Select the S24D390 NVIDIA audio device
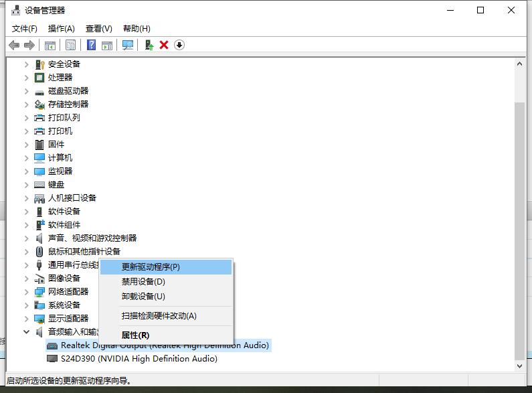The height and width of the screenshot is (393, 532). [x=139, y=359]
